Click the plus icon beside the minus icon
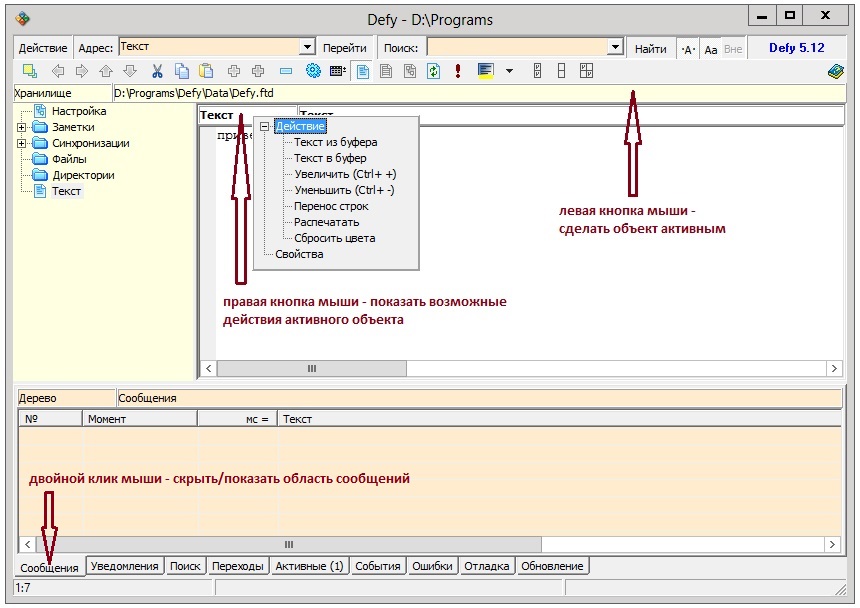The width and height of the screenshot is (860, 608). (258, 71)
